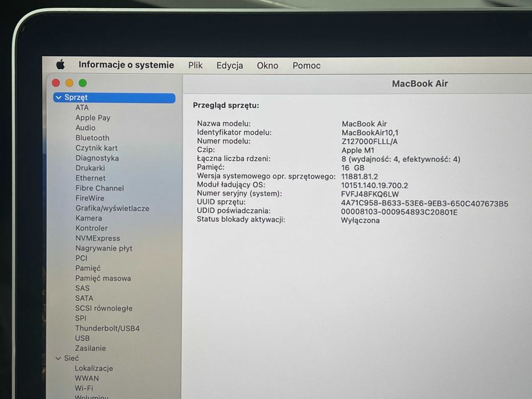This screenshot has height=399, width=532.
Task: Select the Sprzęt category
Action: coord(115,97)
